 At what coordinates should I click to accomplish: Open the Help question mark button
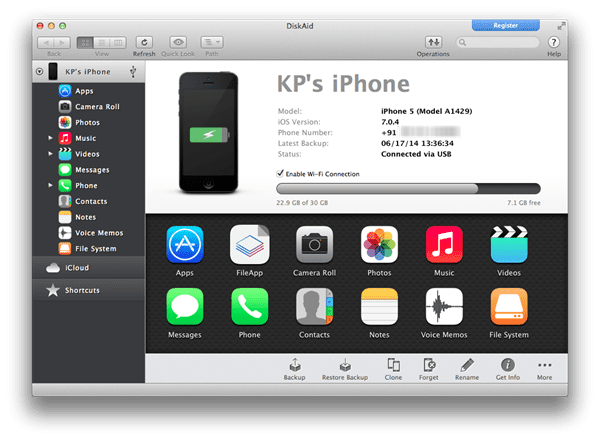(554, 42)
